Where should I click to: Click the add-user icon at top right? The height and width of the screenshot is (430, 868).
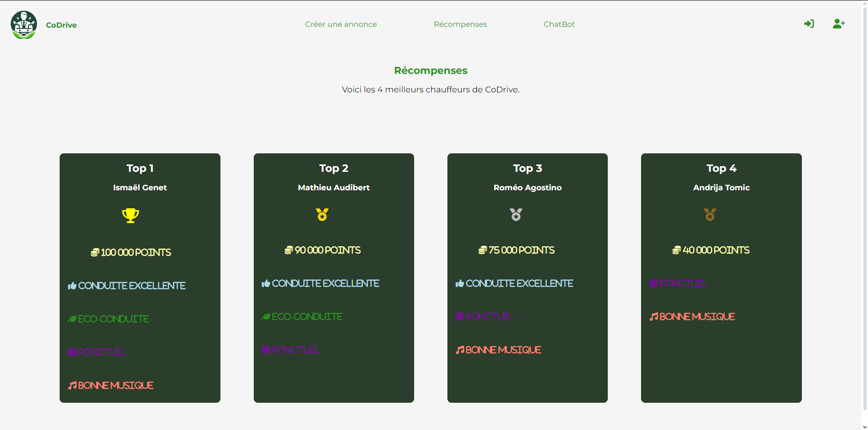tap(839, 24)
